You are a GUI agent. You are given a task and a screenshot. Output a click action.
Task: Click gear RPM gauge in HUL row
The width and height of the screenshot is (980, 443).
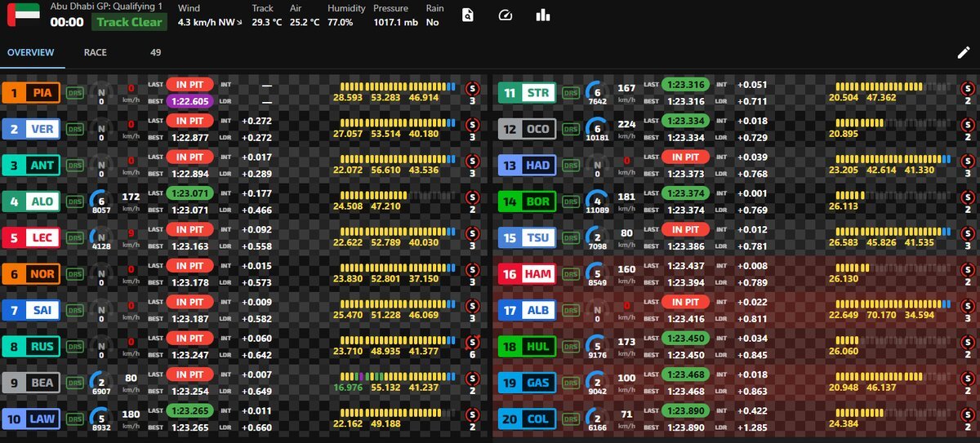click(x=598, y=348)
